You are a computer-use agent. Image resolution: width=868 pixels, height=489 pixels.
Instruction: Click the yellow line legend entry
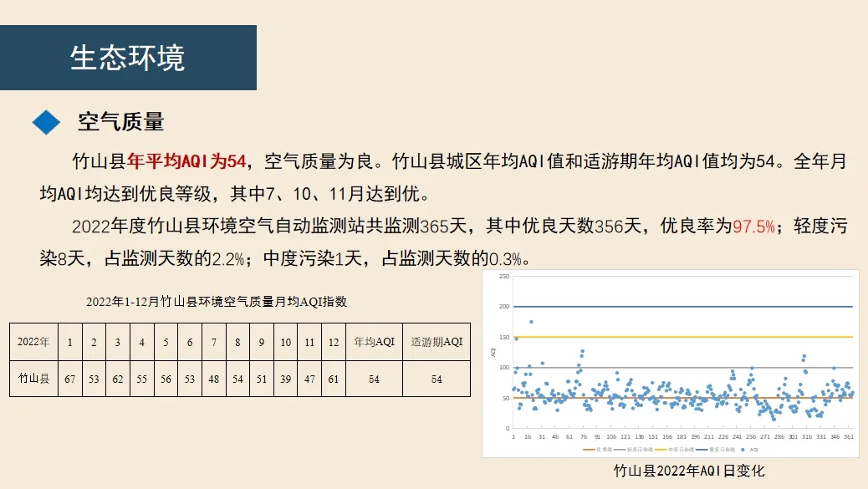(x=674, y=449)
